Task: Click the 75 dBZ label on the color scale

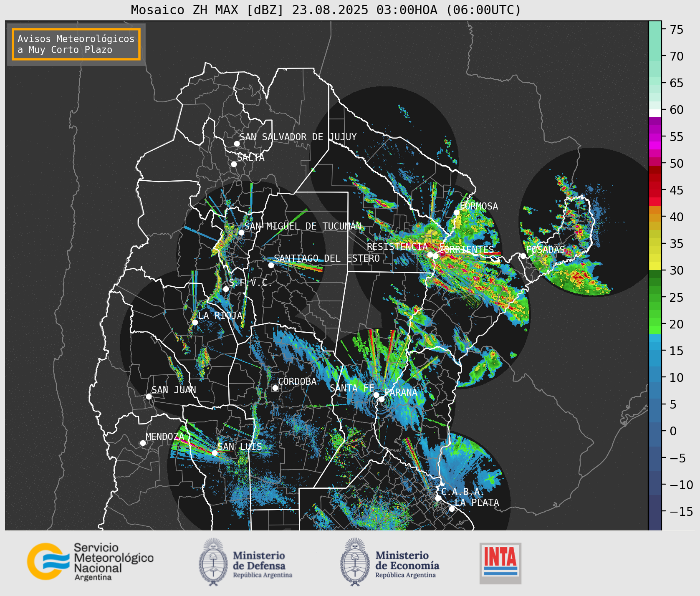Action: click(x=677, y=29)
